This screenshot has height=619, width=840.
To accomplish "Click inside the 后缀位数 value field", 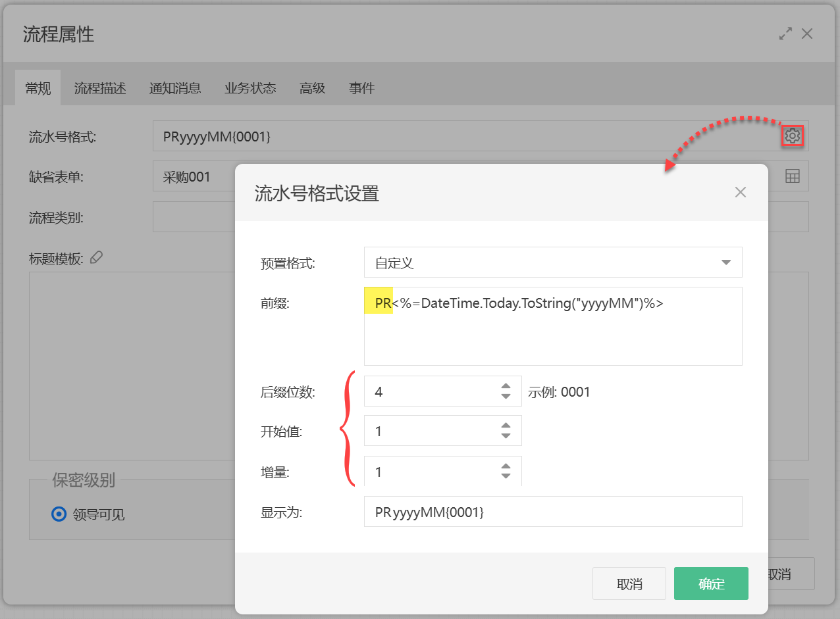I will pyautogui.click(x=428, y=391).
